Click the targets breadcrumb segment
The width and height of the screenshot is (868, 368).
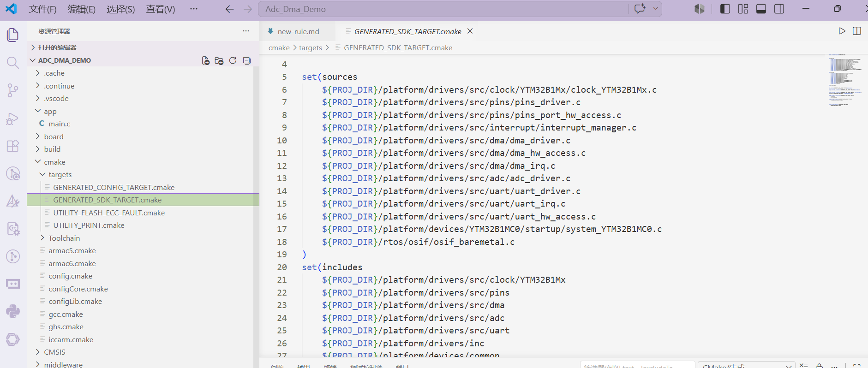click(x=311, y=47)
